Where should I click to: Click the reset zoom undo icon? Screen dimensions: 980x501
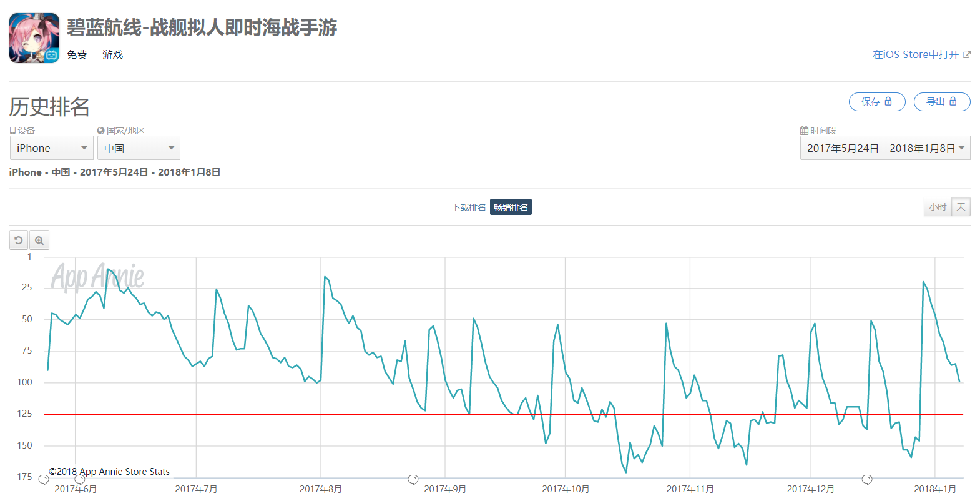click(19, 241)
